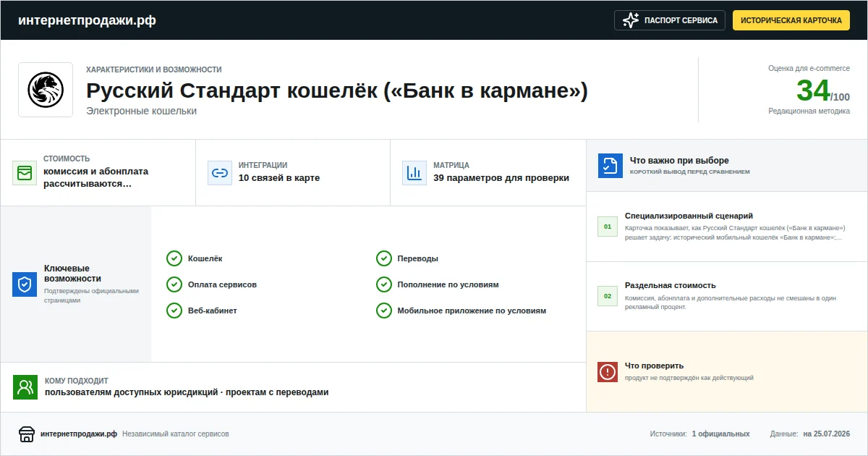The width and height of the screenshot is (868, 456).
Task: Go to интернетпродажи.рф header logo
Action: (x=87, y=20)
